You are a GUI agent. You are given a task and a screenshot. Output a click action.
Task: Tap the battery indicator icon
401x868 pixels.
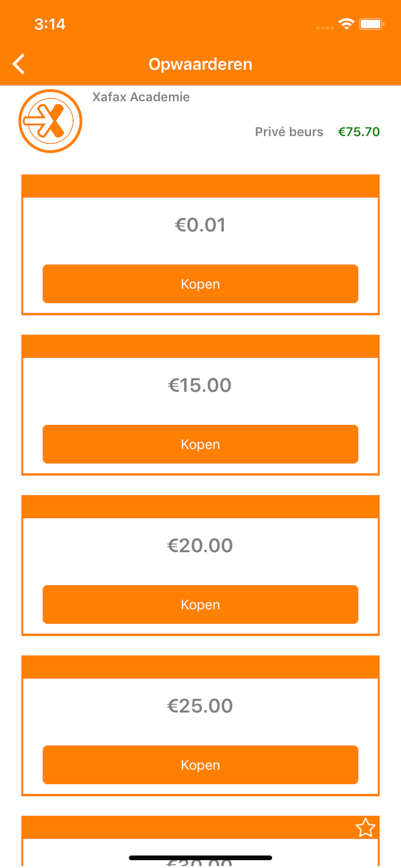coord(371,24)
